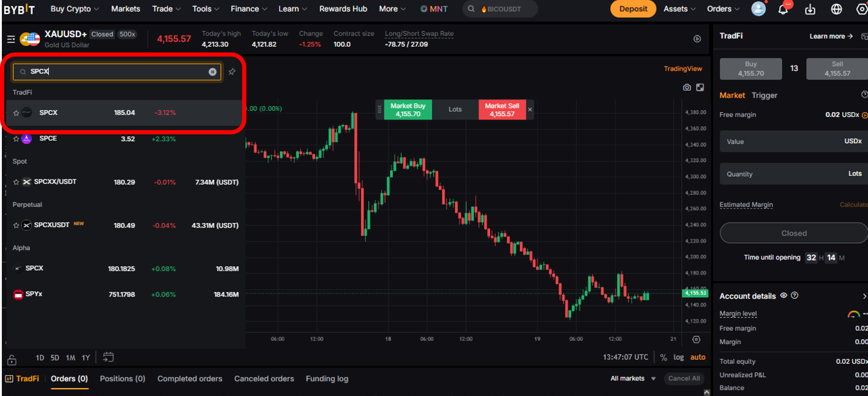Favorite the SPCE row star
The height and width of the screenshot is (396, 868).
pyautogui.click(x=16, y=139)
